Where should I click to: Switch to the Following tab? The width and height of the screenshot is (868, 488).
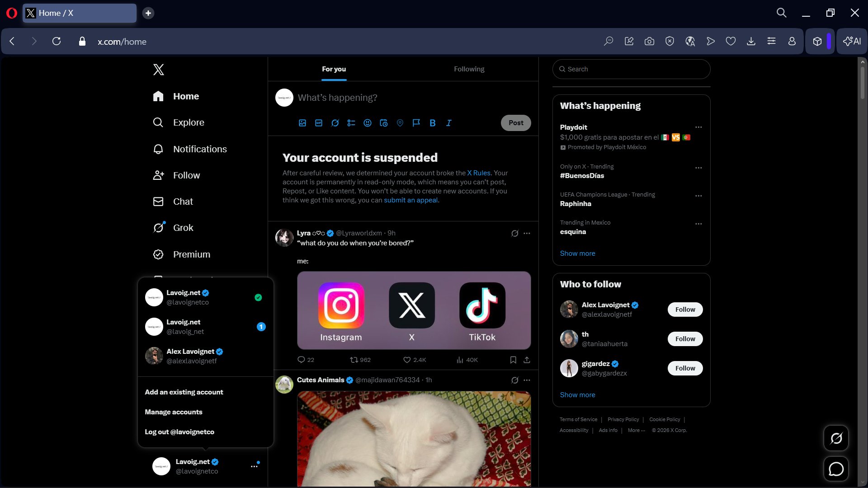click(469, 69)
